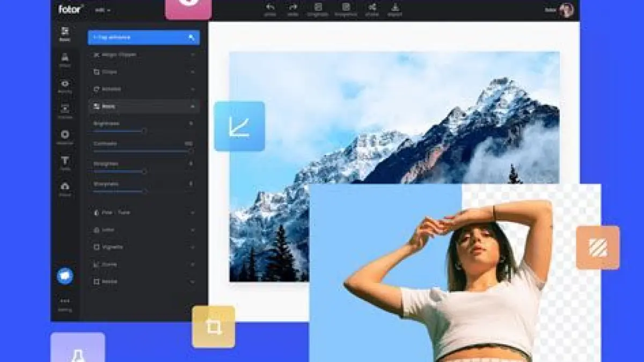This screenshot has height=362, width=644.
Task: Expand the Crop section
Action: pos(143,72)
